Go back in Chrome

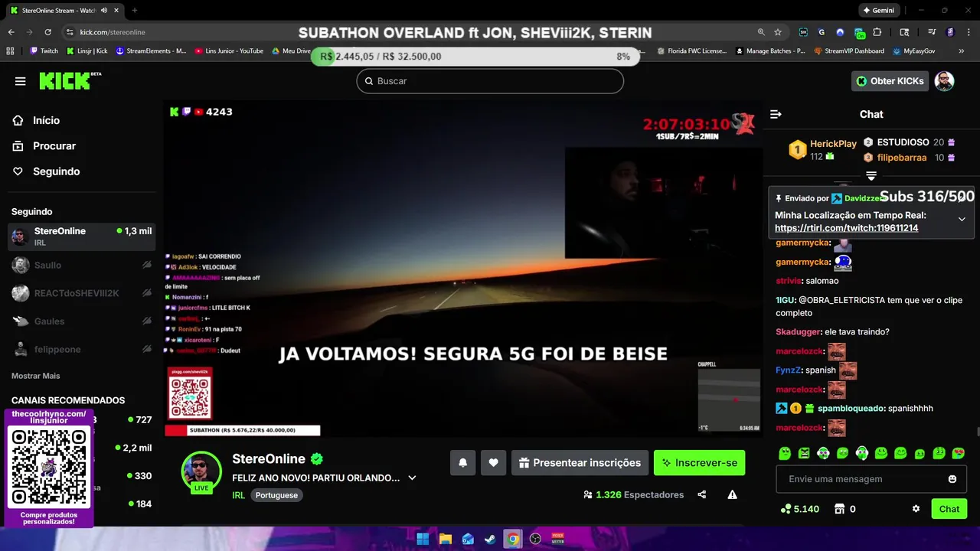11,32
